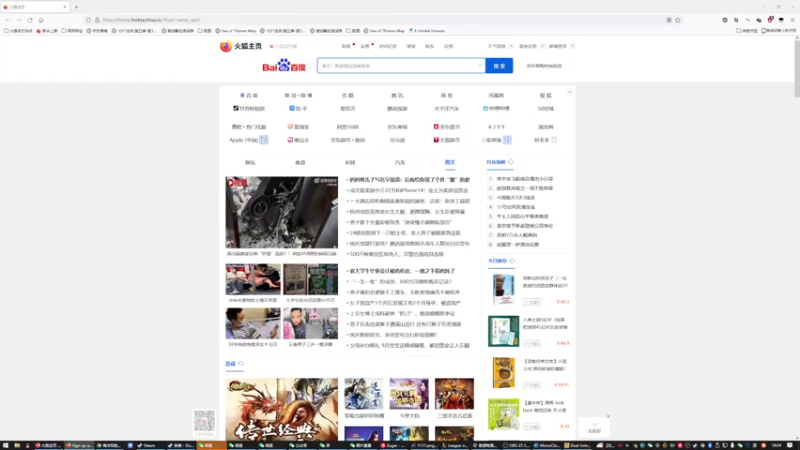The height and width of the screenshot is (450, 800).
Task: Click the padlock site info icon
Action: click(97, 20)
